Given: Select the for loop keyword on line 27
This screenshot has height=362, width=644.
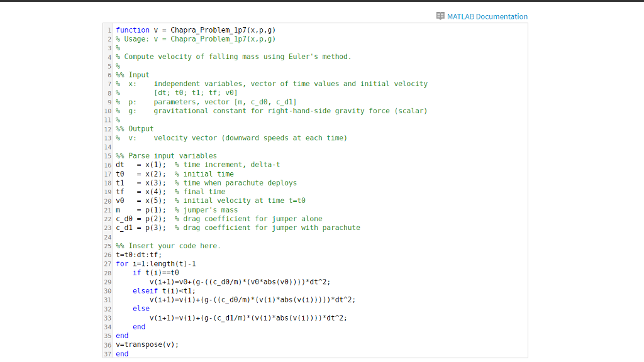Looking at the screenshot, I should pyautogui.click(x=120, y=263).
